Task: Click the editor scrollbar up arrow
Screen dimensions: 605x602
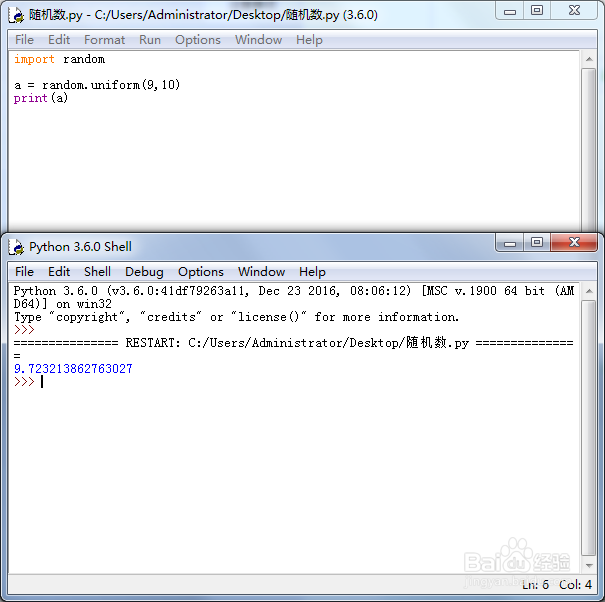Action: click(x=589, y=59)
